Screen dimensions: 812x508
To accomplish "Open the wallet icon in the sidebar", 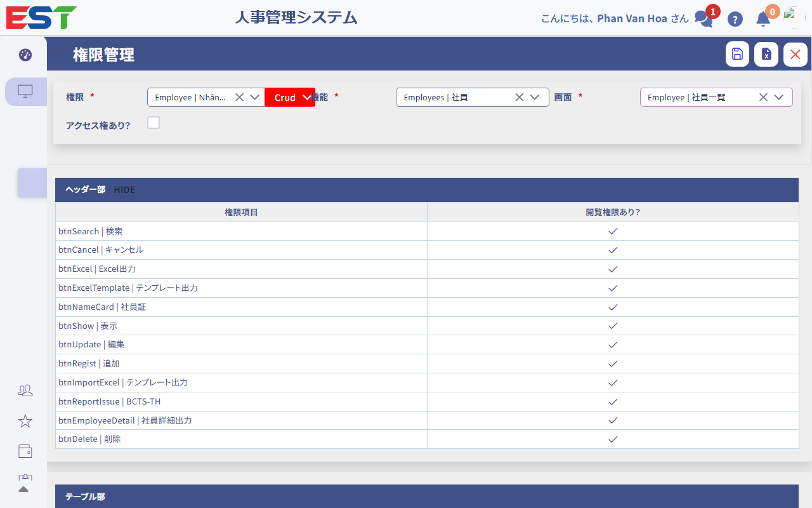I will click(25, 451).
